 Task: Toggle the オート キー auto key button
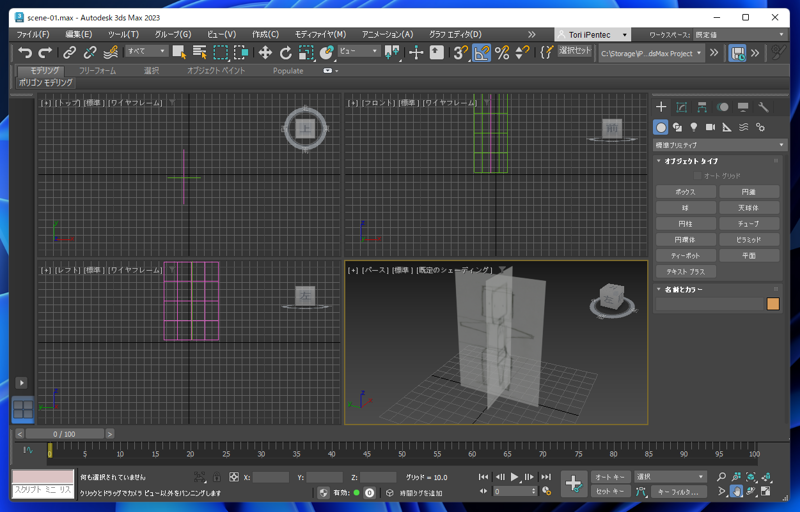pyautogui.click(x=611, y=477)
